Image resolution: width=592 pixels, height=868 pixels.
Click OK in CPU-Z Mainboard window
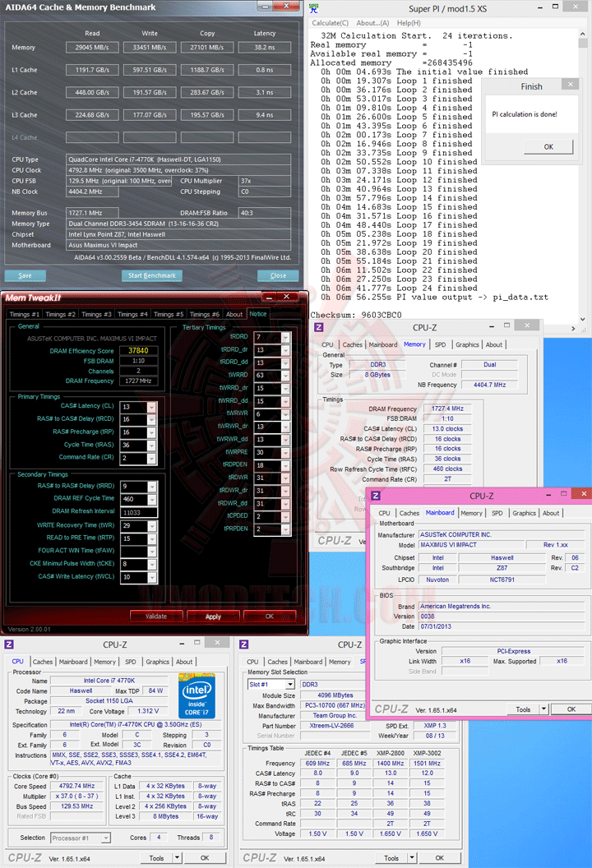571,709
